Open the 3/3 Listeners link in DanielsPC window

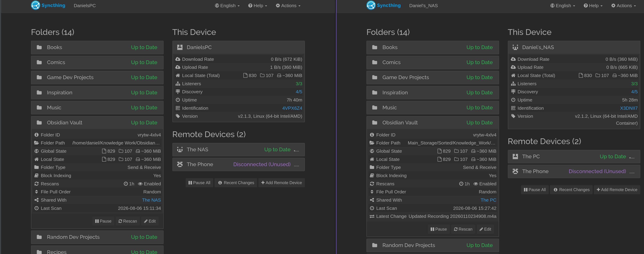[299, 84]
